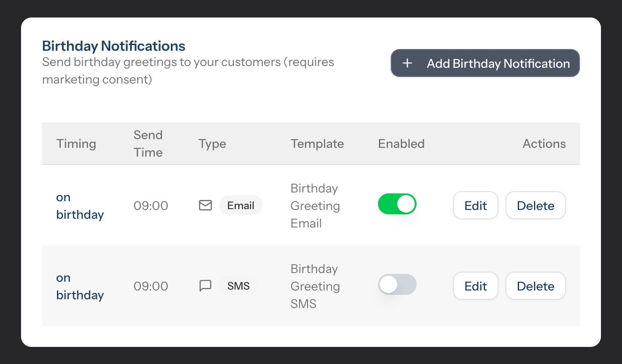Disable the Birthday Greeting Email notification toggle

click(x=397, y=204)
